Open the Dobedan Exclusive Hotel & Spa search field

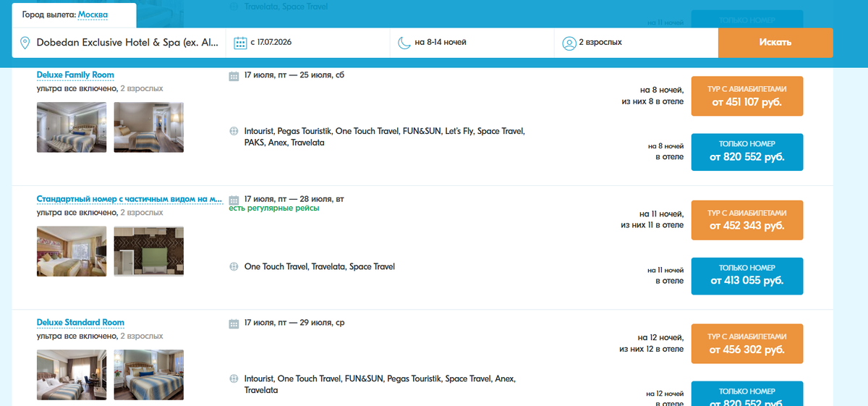pyautogui.click(x=119, y=43)
